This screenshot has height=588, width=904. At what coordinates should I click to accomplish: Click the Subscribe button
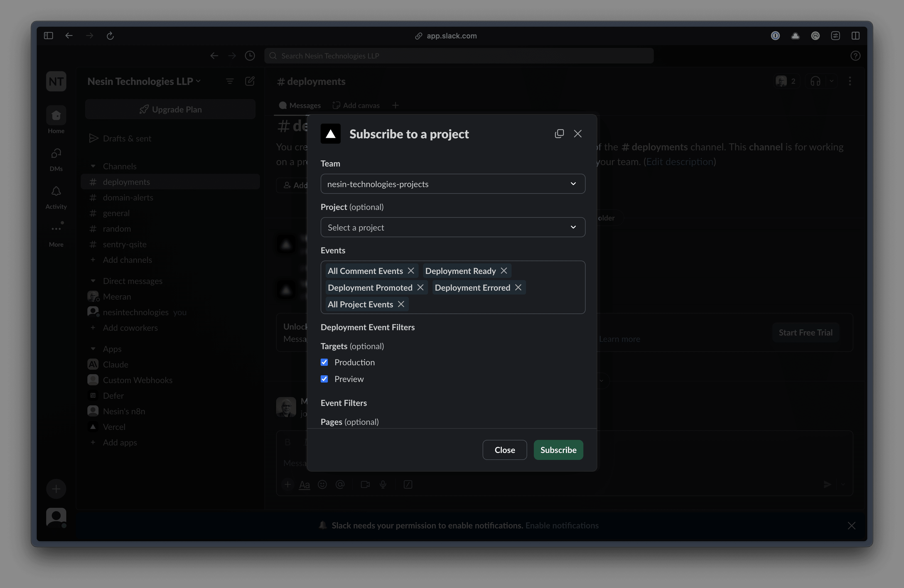(x=558, y=450)
